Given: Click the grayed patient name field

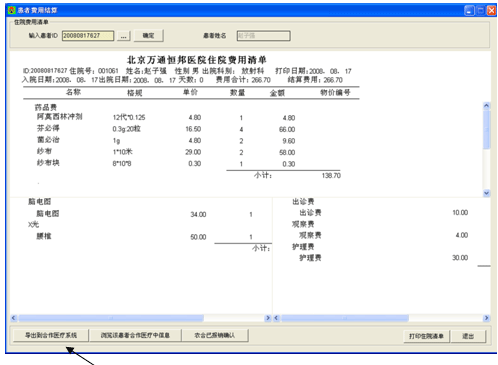Looking at the screenshot, I should [x=263, y=36].
